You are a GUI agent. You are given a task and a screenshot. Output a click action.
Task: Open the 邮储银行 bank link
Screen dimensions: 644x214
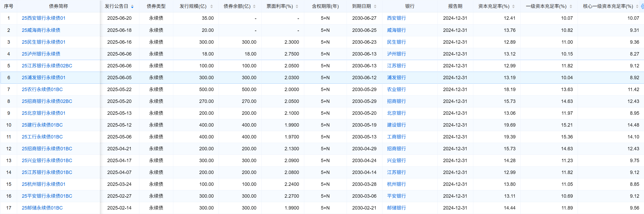(x=396, y=208)
